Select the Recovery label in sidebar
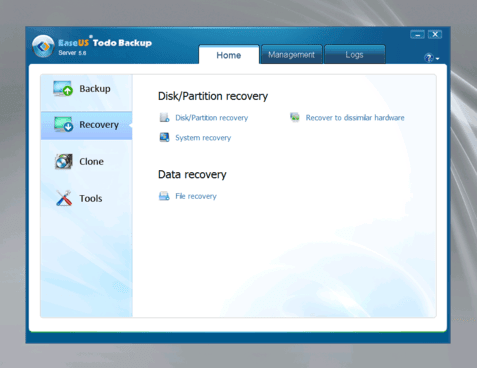The width and height of the screenshot is (477, 368). [x=99, y=125]
